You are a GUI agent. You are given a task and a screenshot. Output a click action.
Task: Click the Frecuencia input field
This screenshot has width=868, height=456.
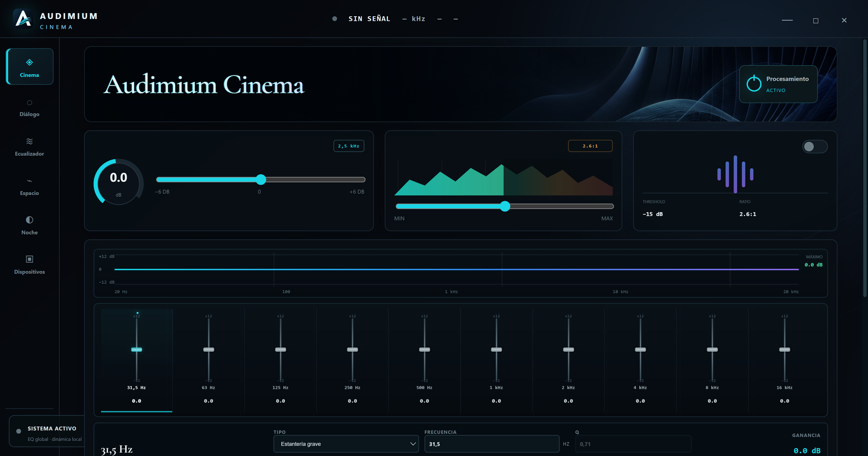pyautogui.click(x=492, y=444)
